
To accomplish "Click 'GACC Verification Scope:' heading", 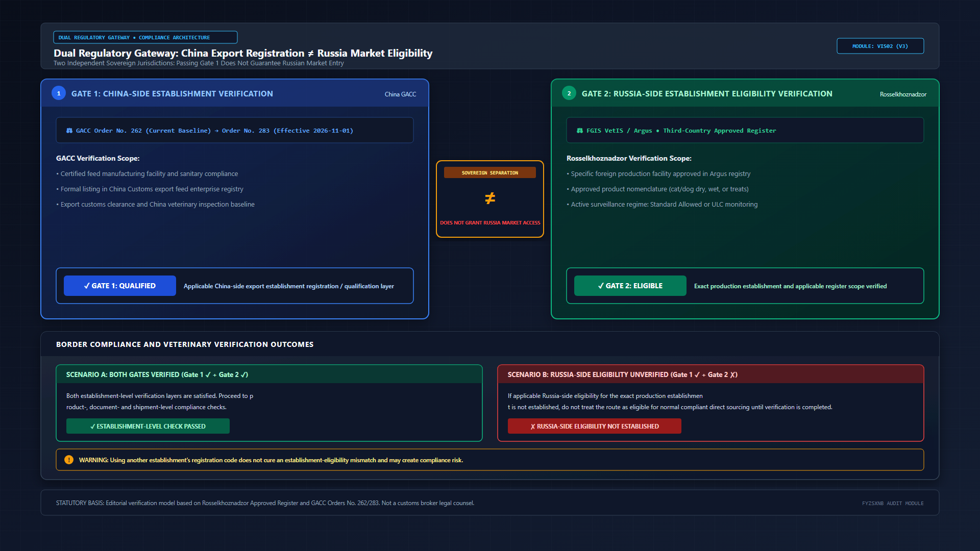I will (x=97, y=159).
